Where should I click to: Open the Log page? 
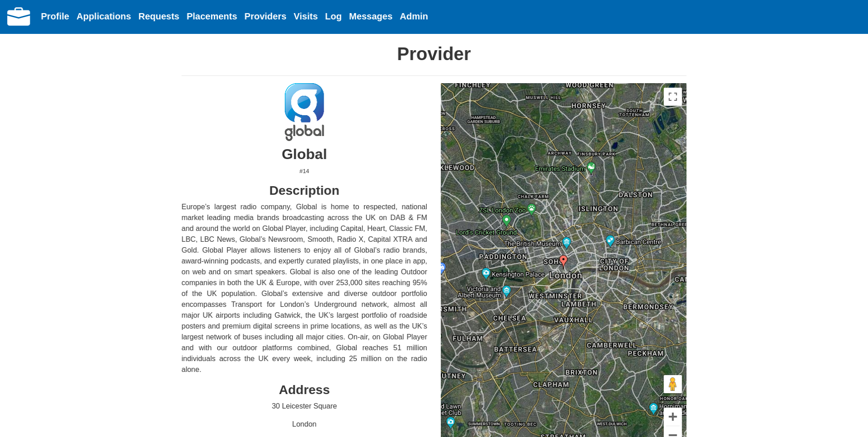coord(333,16)
